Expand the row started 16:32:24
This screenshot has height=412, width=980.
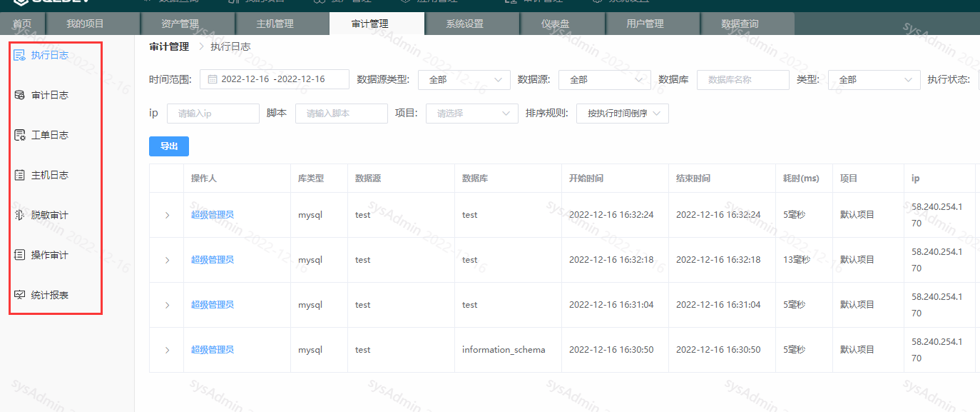click(x=167, y=215)
